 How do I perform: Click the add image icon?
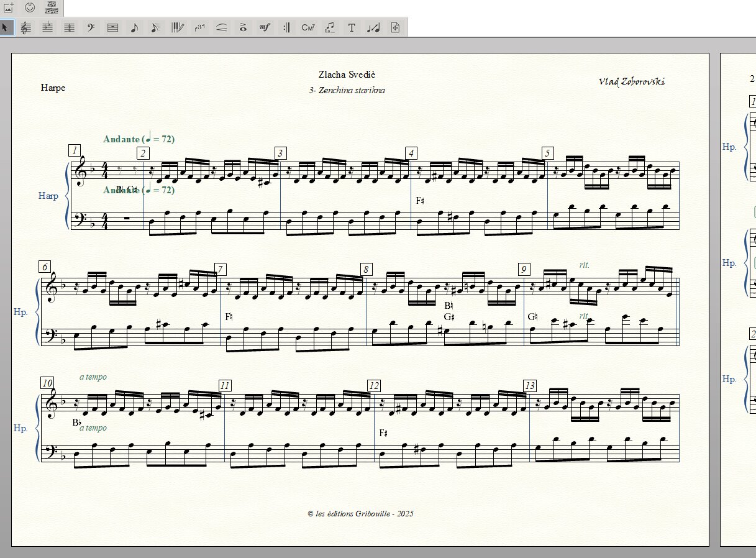(9, 7)
